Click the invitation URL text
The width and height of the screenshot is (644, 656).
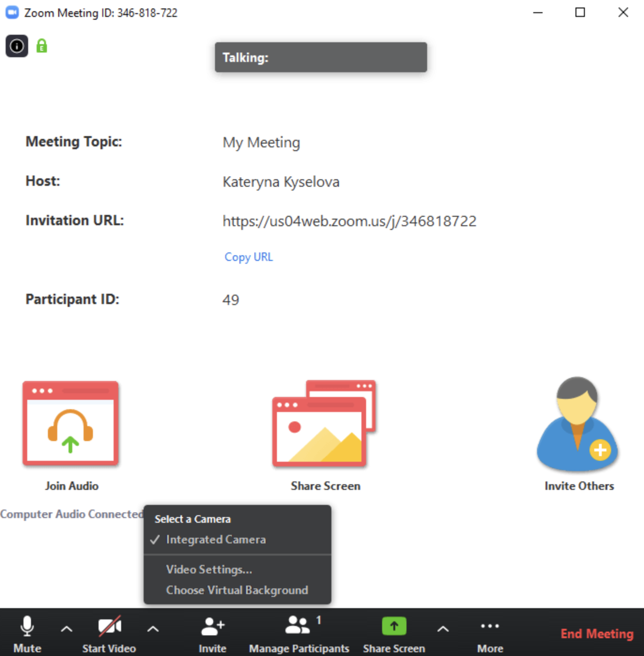click(349, 221)
